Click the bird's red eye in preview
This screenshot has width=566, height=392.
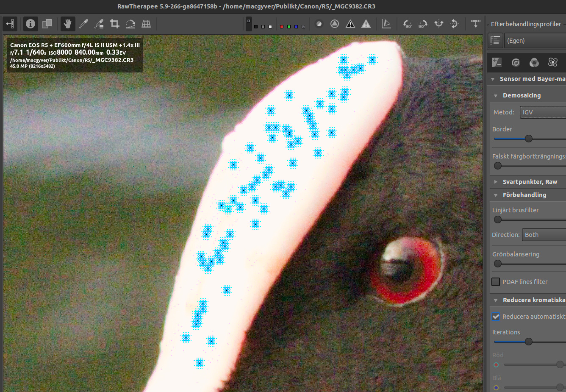407,271
